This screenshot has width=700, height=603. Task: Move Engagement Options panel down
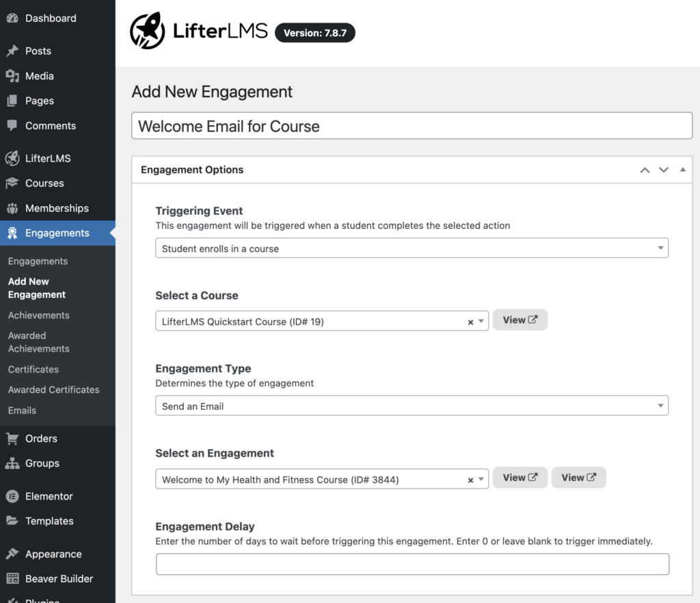pos(664,170)
